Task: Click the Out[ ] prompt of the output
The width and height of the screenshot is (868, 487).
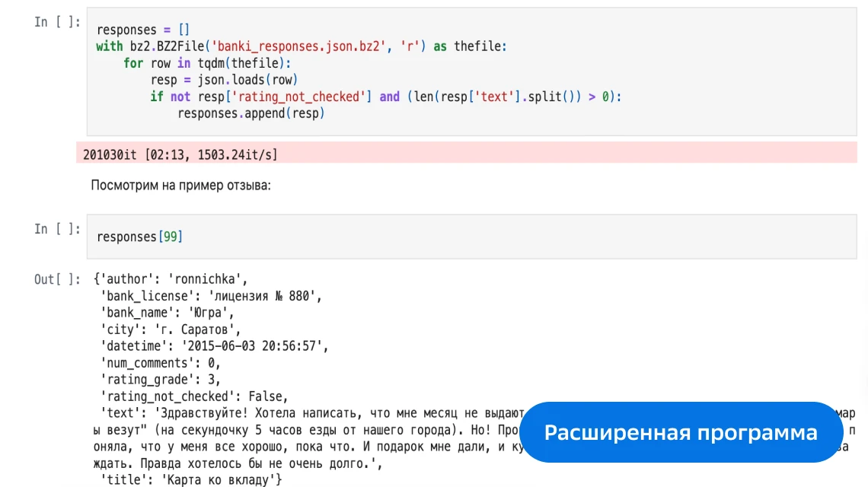Action: [57, 279]
